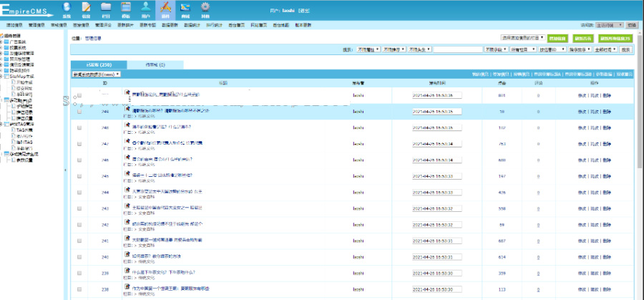The height and width of the screenshot is (300, 644).
Task: Check the checkbox for row ID 244
Action: tap(79, 193)
